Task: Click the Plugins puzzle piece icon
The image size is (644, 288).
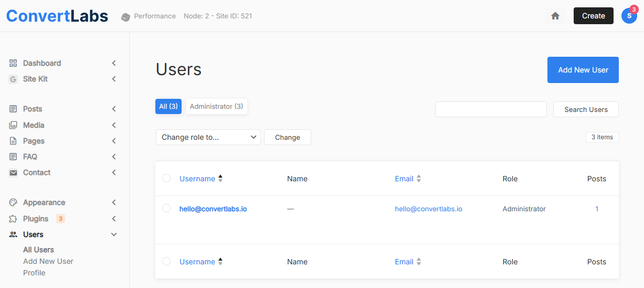Action: [x=13, y=219]
